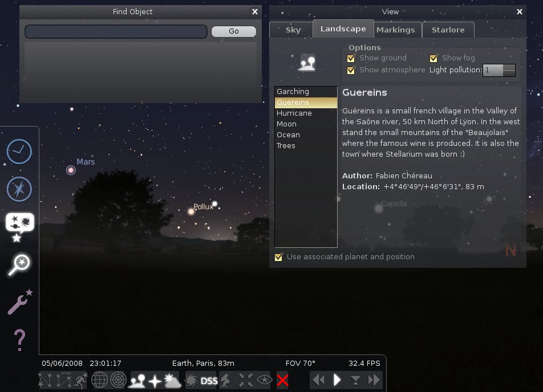Close the Find Object window
This screenshot has height=392, width=543.
(x=255, y=12)
